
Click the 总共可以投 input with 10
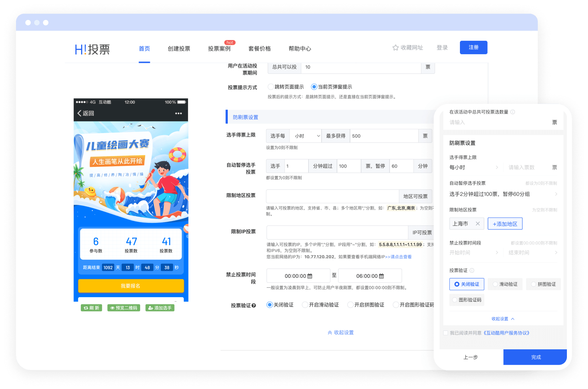click(x=361, y=67)
